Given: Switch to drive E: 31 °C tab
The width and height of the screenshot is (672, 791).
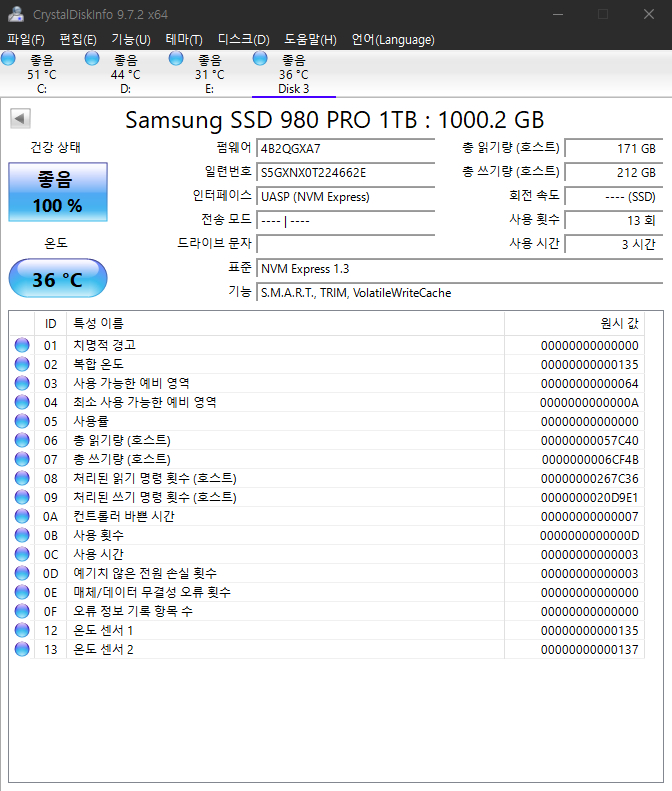Looking at the screenshot, I should 209,74.
